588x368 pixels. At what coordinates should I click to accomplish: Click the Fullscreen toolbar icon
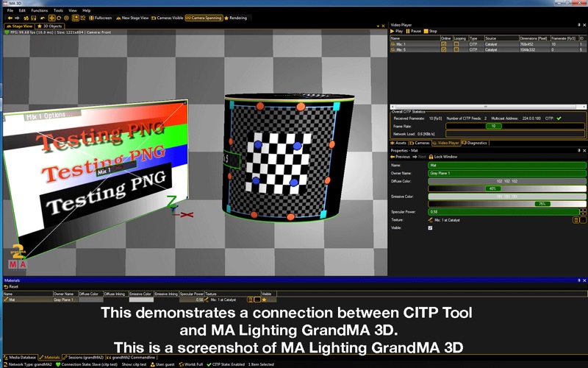91,18
